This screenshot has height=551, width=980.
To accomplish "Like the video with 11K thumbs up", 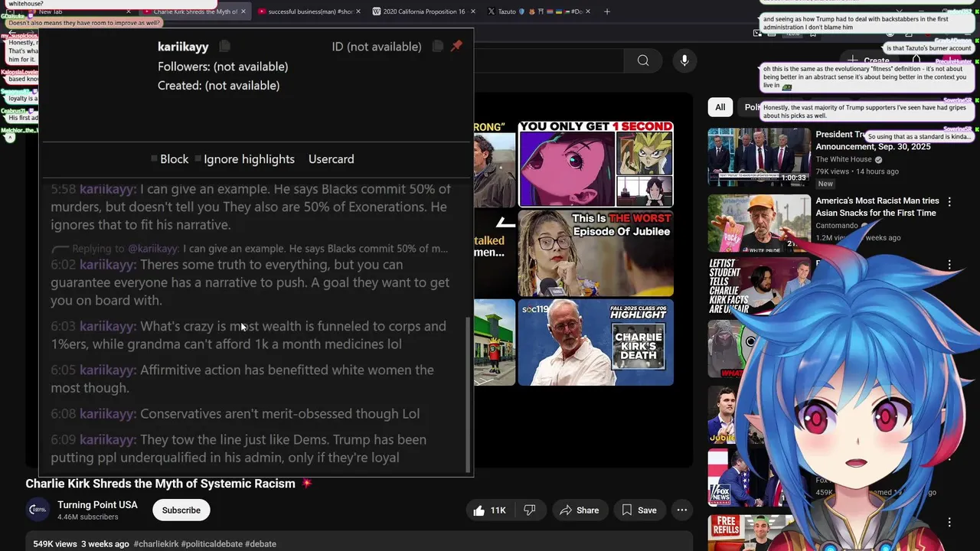I will tap(489, 510).
